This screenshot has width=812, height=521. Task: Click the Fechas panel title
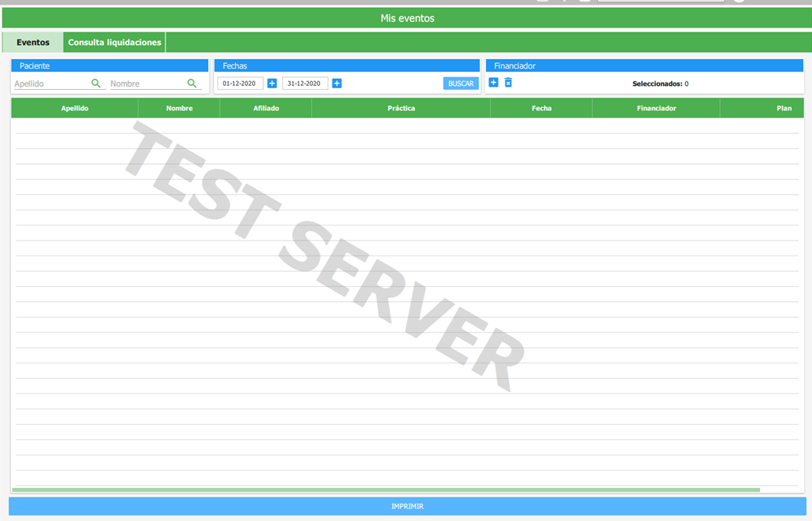pos(235,66)
